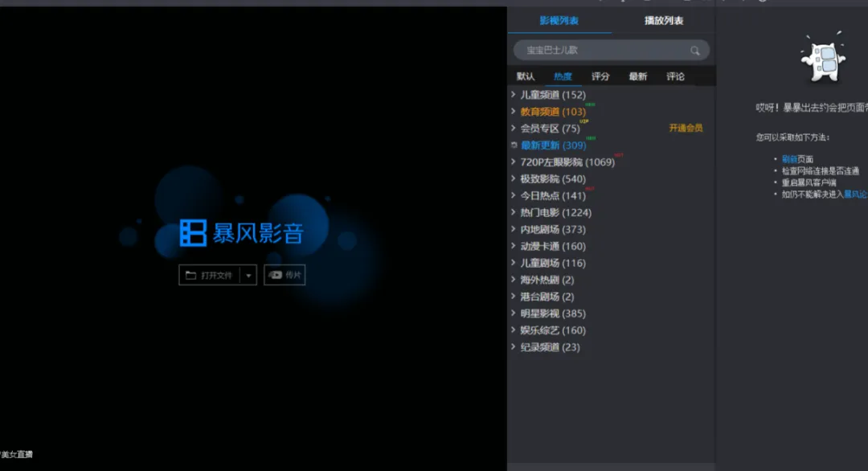Screen dimensions: 868x471
Task: Select the 今日热点 (141) row text
Action: point(552,196)
